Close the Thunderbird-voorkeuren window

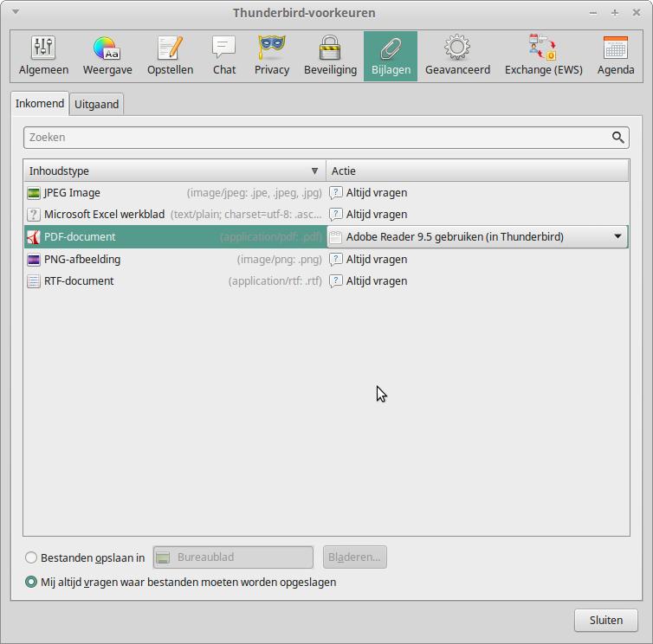pos(637,13)
